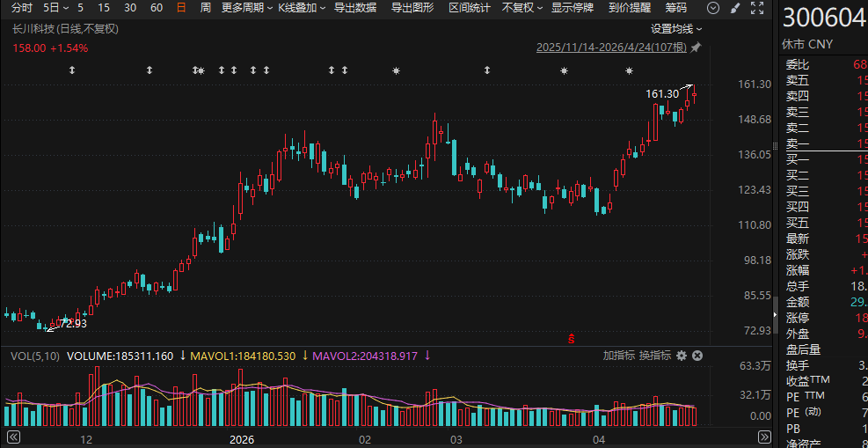Image resolution: width=868 pixels, height=448 pixels.
Task: Open volume indicator settings gear
Action: click(x=682, y=356)
